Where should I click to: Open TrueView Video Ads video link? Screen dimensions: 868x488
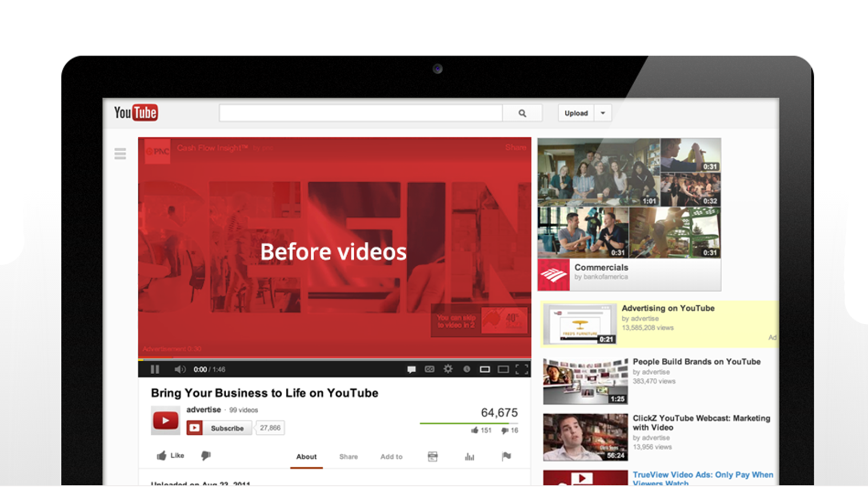(x=703, y=478)
